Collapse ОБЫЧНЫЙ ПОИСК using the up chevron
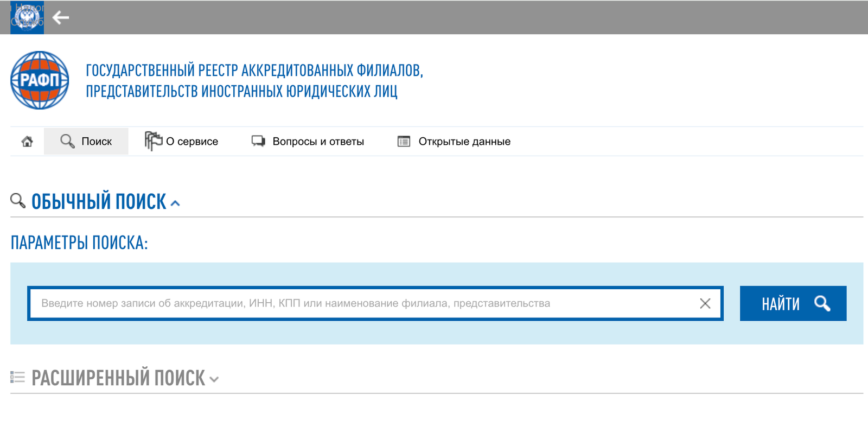This screenshot has width=868, height=433. click(x=175, y=203)
